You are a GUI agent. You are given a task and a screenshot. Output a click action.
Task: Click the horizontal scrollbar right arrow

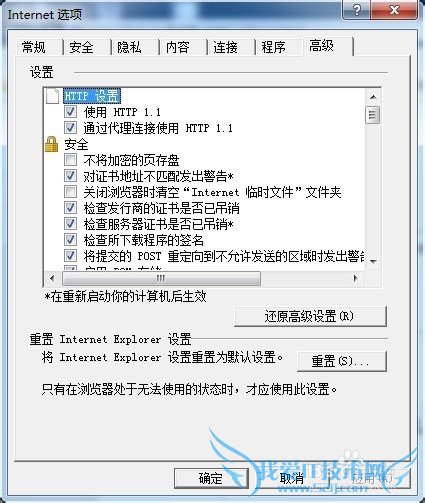pos(355,278)
